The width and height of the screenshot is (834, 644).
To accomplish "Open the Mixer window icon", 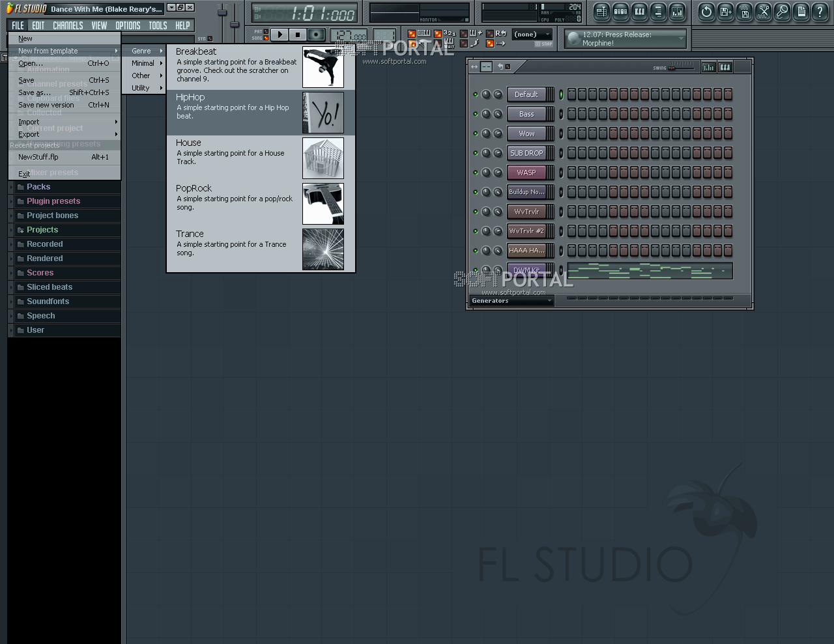I will pos(678,11).
